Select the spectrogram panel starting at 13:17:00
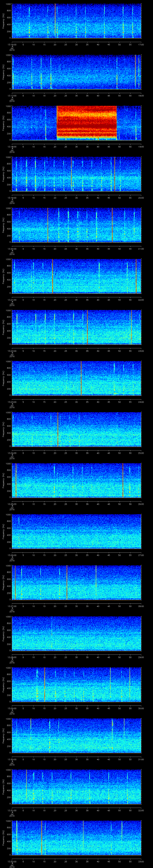This screenshot has height=868, width=153. [77, 72]
